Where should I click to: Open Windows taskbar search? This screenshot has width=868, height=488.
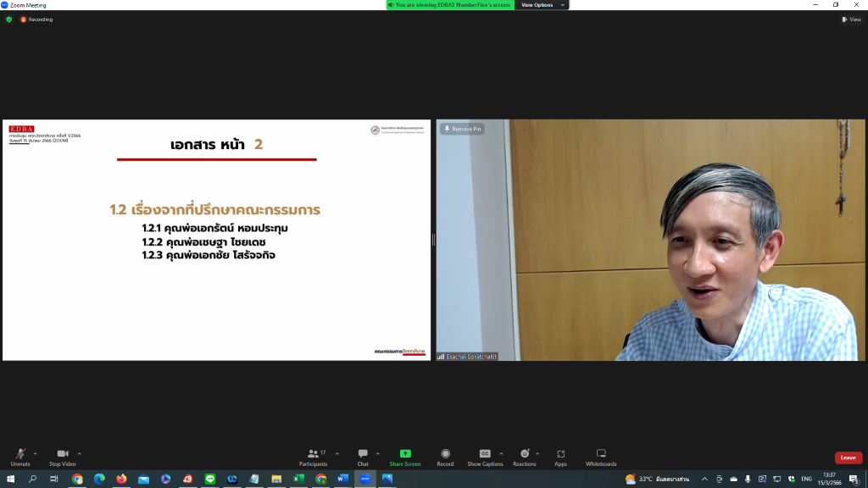[33, 480]
